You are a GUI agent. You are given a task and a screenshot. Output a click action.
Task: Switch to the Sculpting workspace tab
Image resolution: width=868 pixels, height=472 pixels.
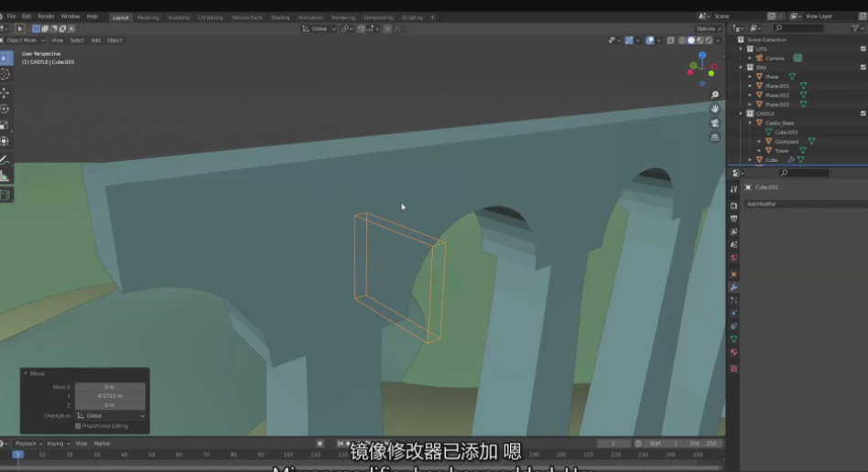179,17
